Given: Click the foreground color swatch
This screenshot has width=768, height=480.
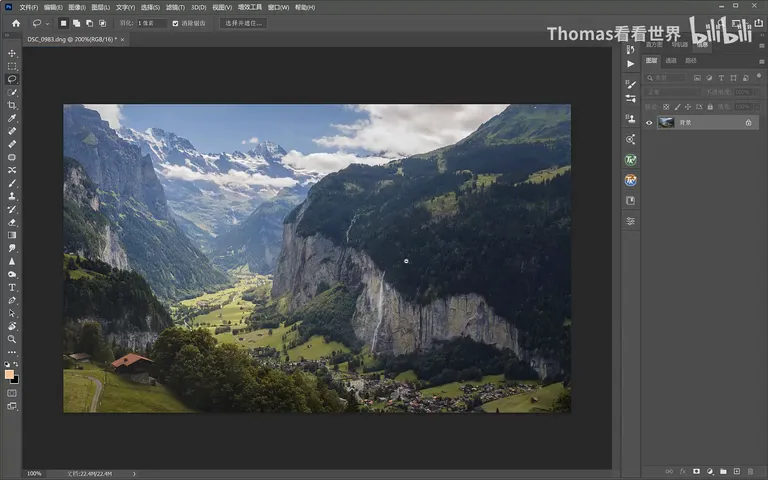Looking at the screenshot, I should click(x=9, y=375).
